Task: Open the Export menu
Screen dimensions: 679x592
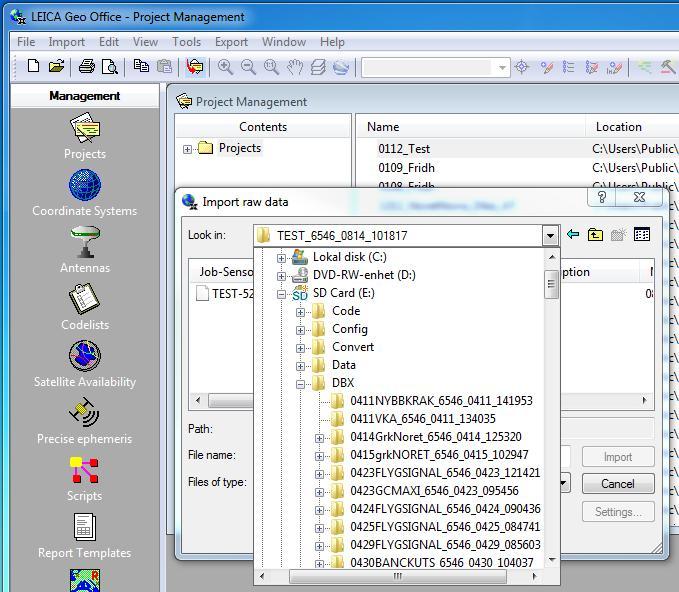Action: 231,42
